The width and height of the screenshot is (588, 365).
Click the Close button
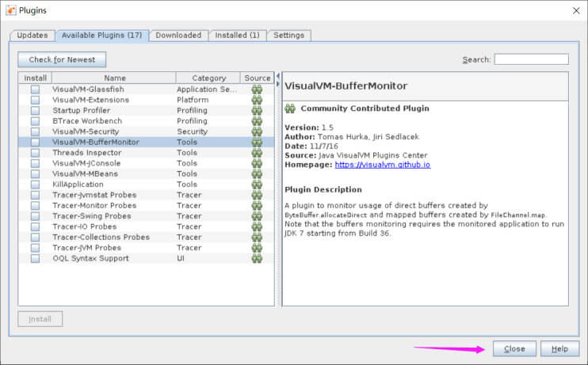coord(514,349)
